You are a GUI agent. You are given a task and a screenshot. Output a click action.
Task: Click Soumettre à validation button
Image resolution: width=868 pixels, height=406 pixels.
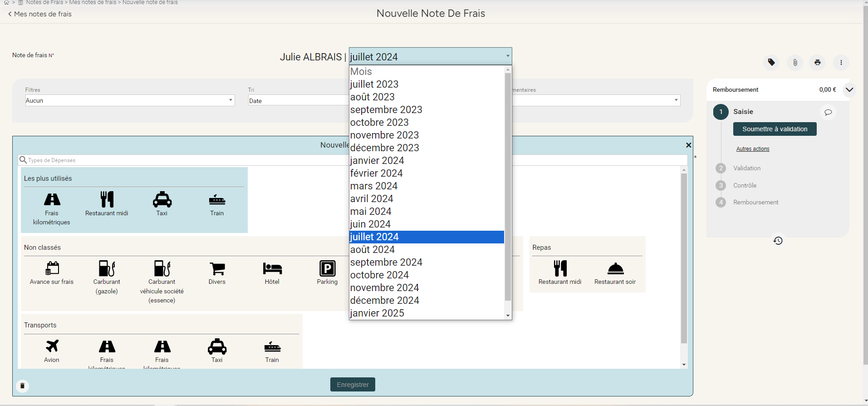(x=775, y=129)
